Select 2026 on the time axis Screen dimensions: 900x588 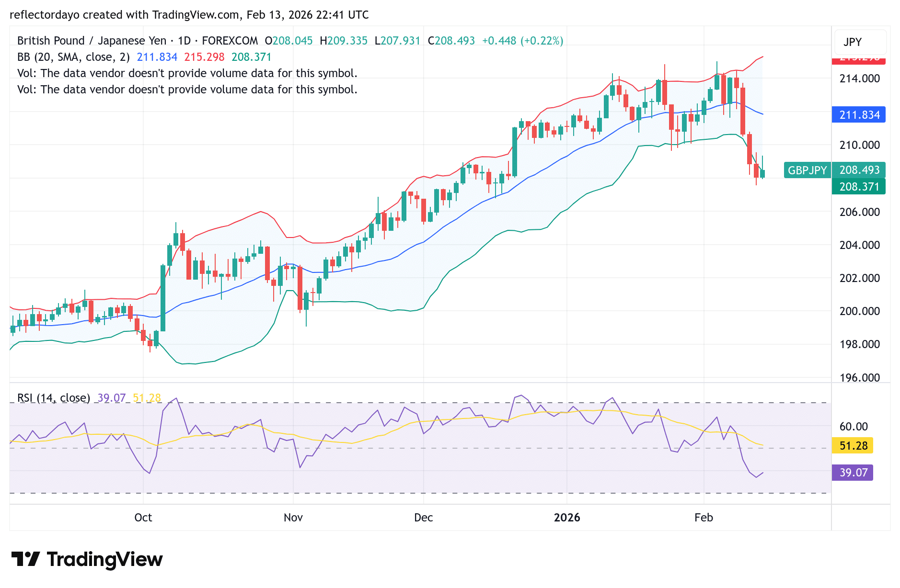click(x=567, y=518)
